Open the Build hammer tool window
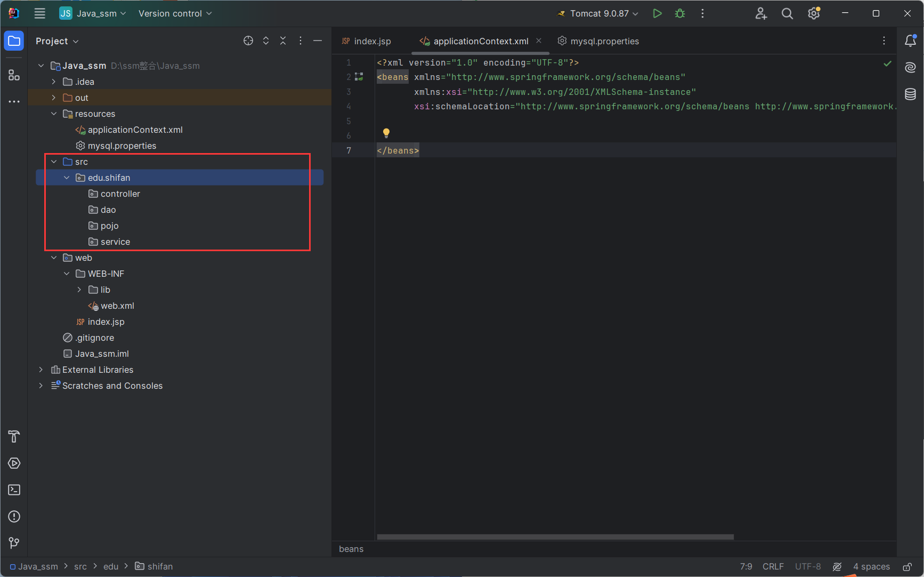This screenshot has height=577, width=924. (14, 436)
